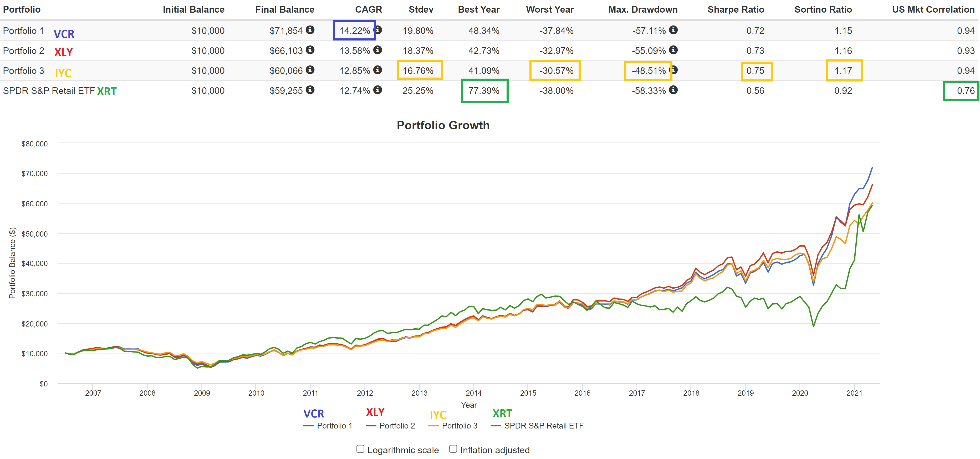Click the 25.25% stdev value

pyautogui.click(x=418, y=91)
